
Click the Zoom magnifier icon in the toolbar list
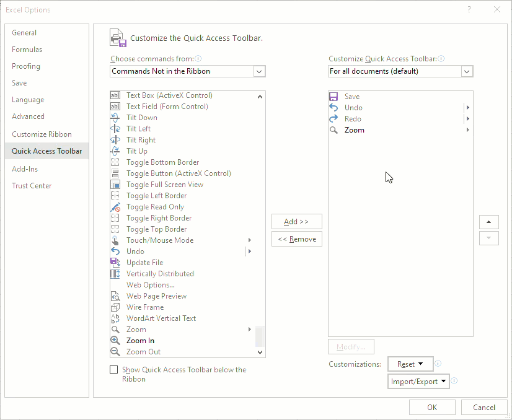pyautogui.click(x=333, y=130)
